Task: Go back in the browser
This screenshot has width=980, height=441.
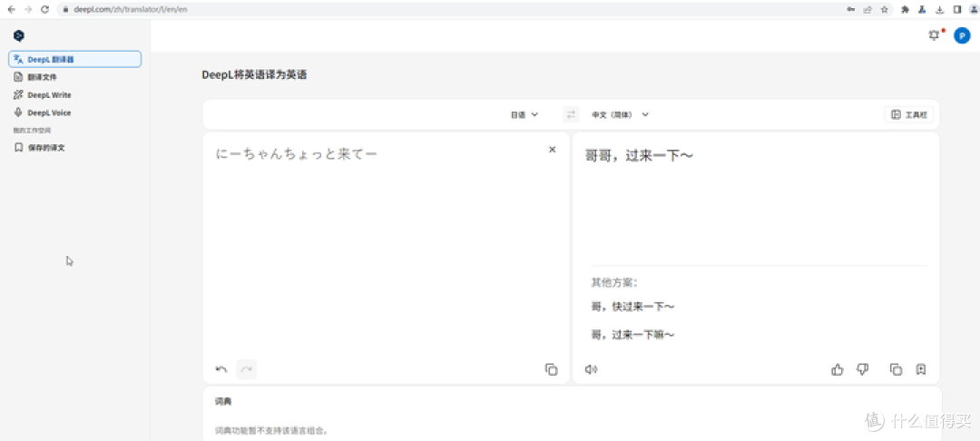Action: pos(11,9)
